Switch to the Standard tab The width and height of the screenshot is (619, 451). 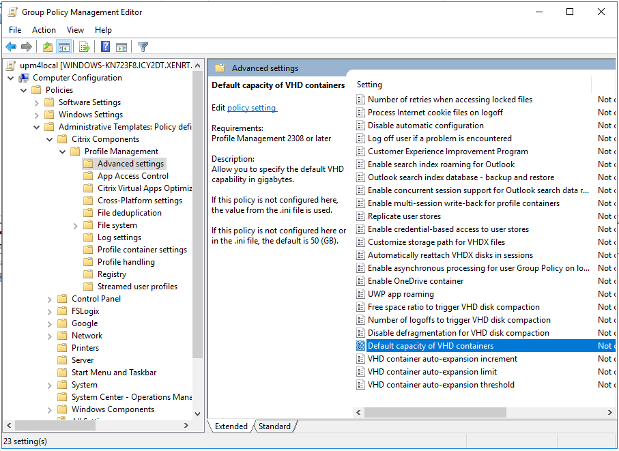coord(274,426)
